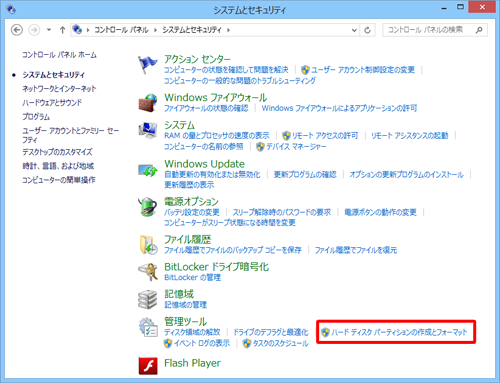Open 更新プログラムの確認 link
The width and height of the screenshot is (500, 383).
(305, 174)
